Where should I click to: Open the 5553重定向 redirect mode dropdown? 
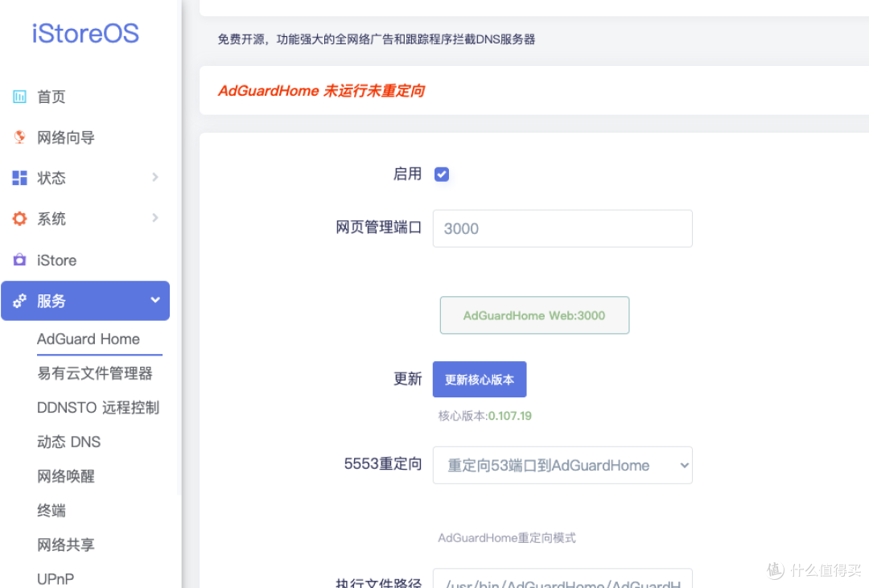click(x=562, y=465)
